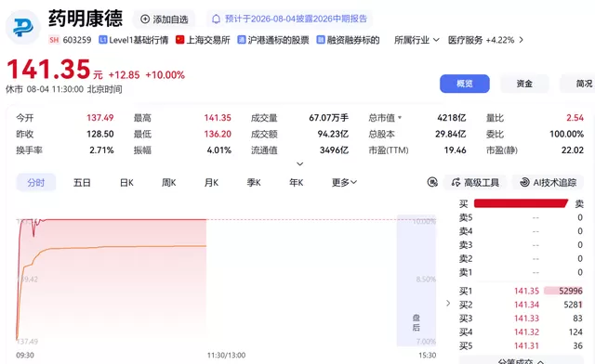Viewport: 595px width, 364px height.
Task: Click 最低 value 136.20
Action: click(218, 135)
